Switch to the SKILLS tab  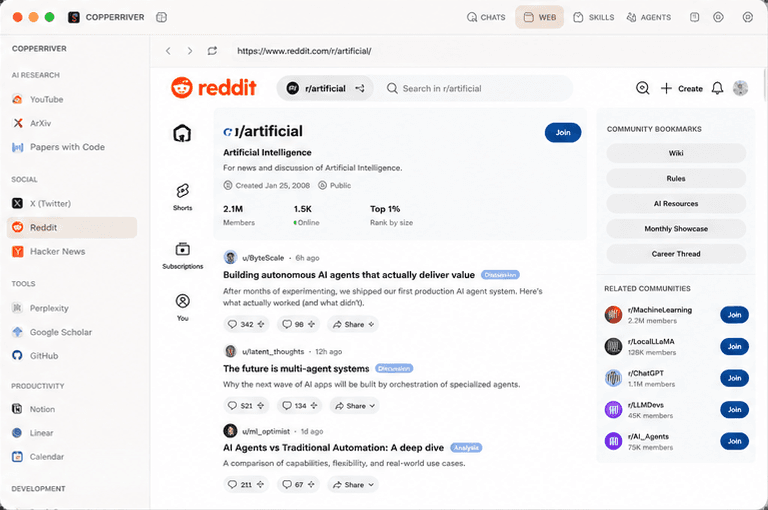[594, 18]
